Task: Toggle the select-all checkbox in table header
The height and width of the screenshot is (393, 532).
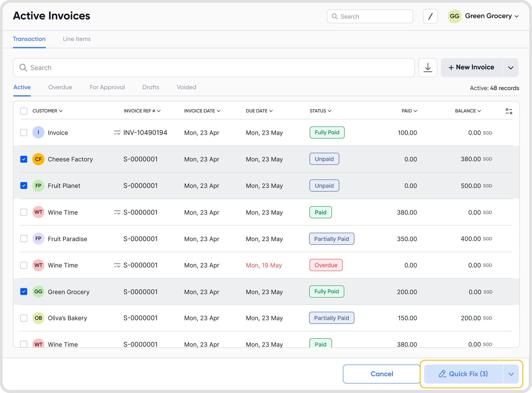Action: click(24, 111)
